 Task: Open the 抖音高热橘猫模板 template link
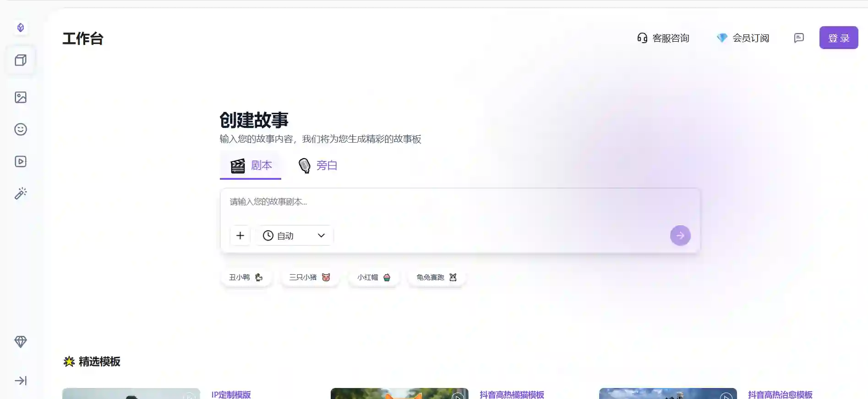coord(512,394)
